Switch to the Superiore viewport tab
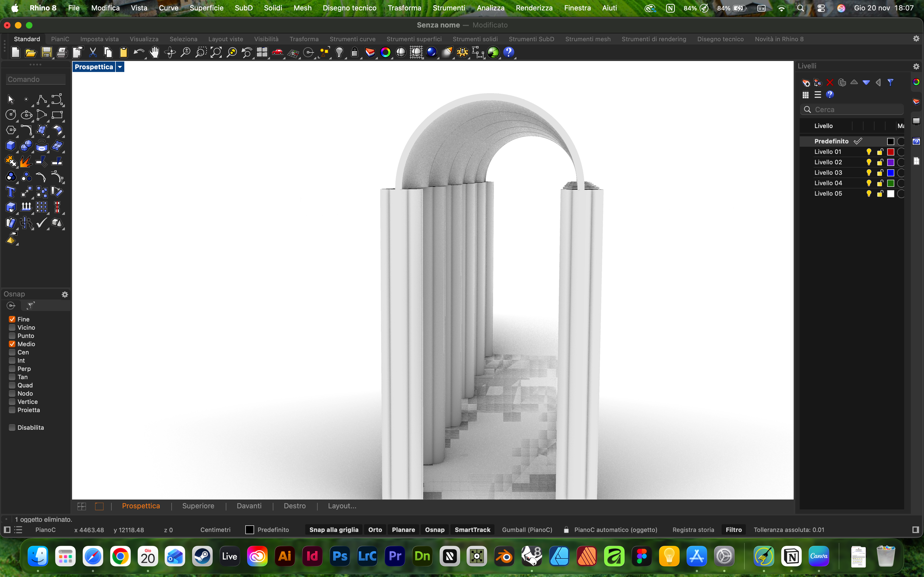 pyautogui.click(x=198, y=506)
